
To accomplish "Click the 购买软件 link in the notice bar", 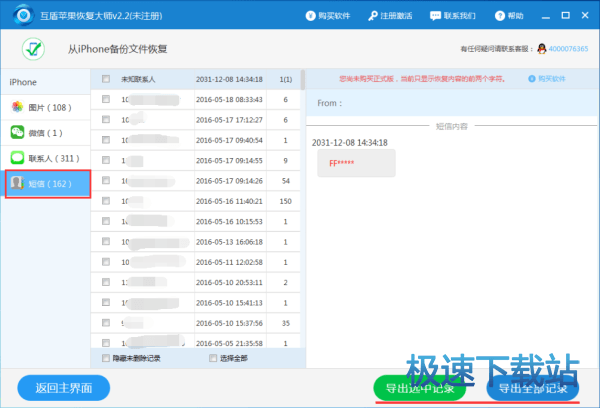I will coord(551,79).
